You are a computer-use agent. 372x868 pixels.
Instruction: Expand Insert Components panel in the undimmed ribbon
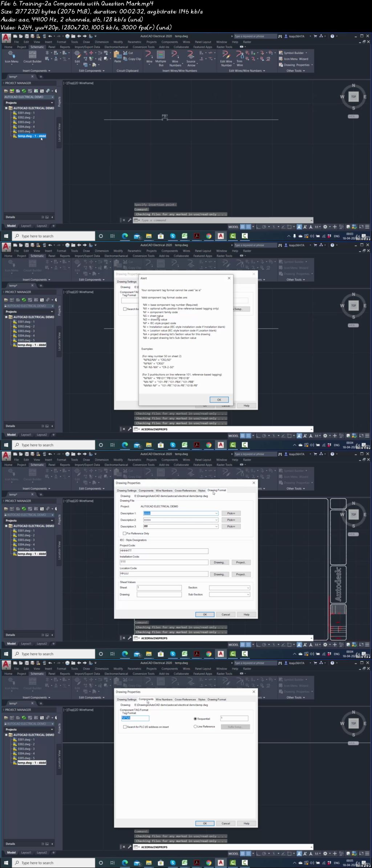[x=36, y=71]
